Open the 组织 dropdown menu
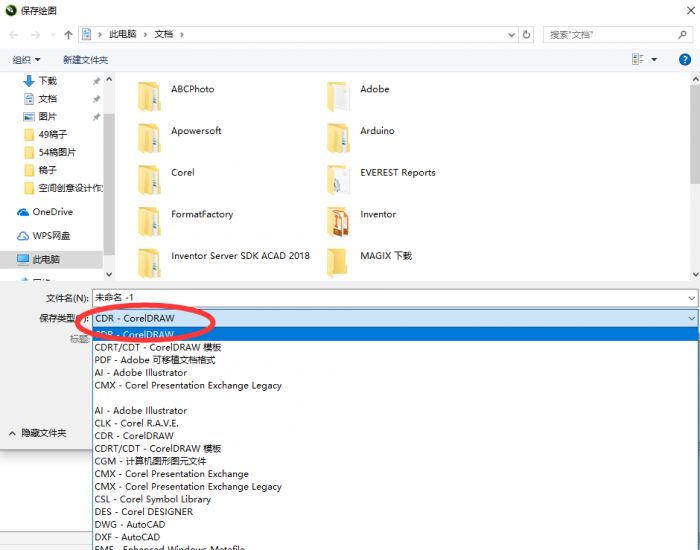700x550 pixels. coord(26,60)
